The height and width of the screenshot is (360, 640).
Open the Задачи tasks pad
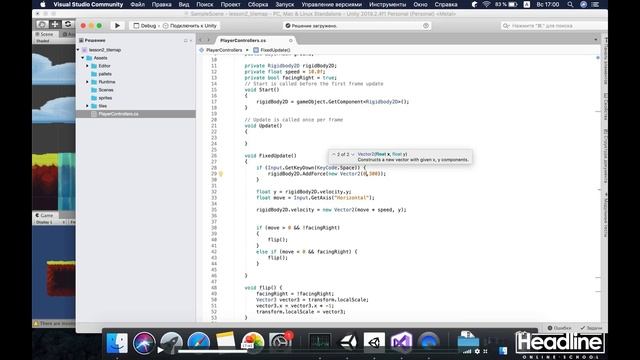pyautogui.click(x=591, y=328)
